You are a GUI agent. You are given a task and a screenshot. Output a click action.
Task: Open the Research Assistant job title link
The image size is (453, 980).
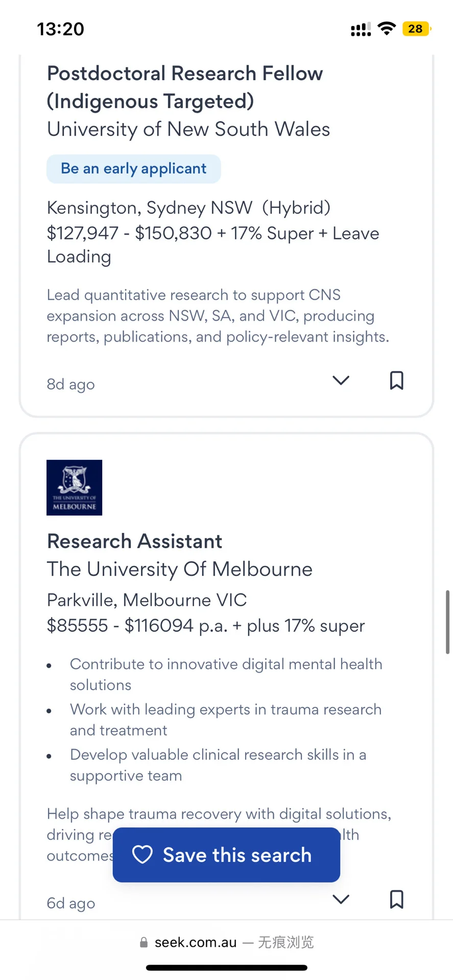(x=134, y=541)
